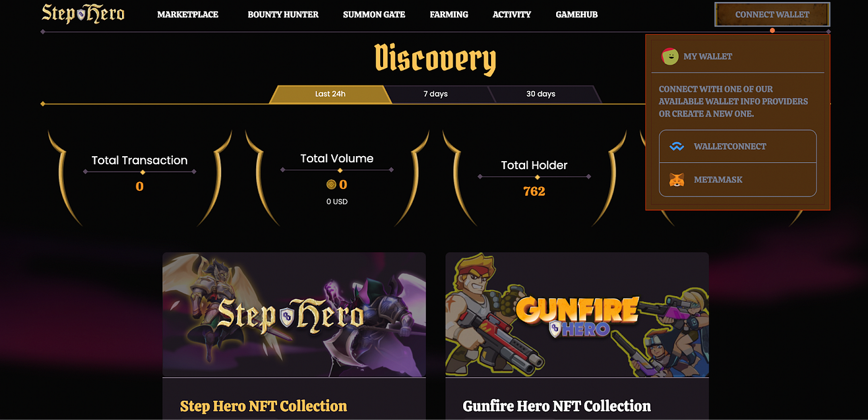This screenshot has height=420, width=868.
Task: Open the Step Hero collection banner
Action: click(x=294, y=315)
